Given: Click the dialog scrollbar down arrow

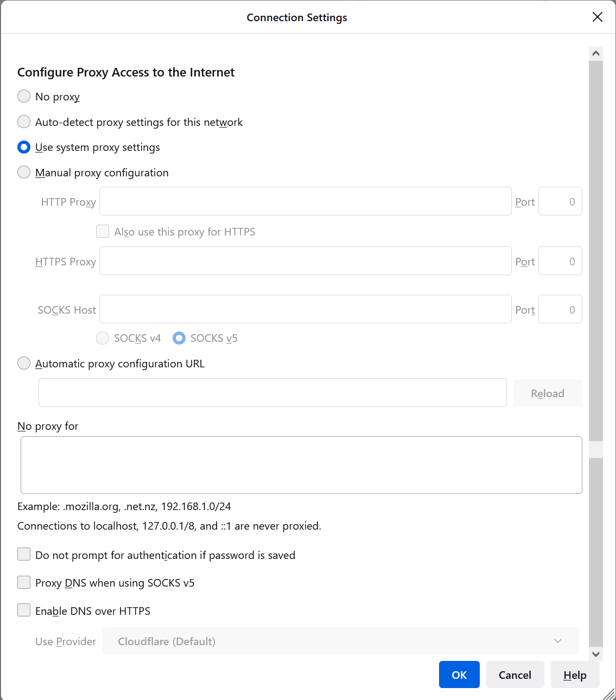Looking at the screenshot, I should (x=596, y=654).
